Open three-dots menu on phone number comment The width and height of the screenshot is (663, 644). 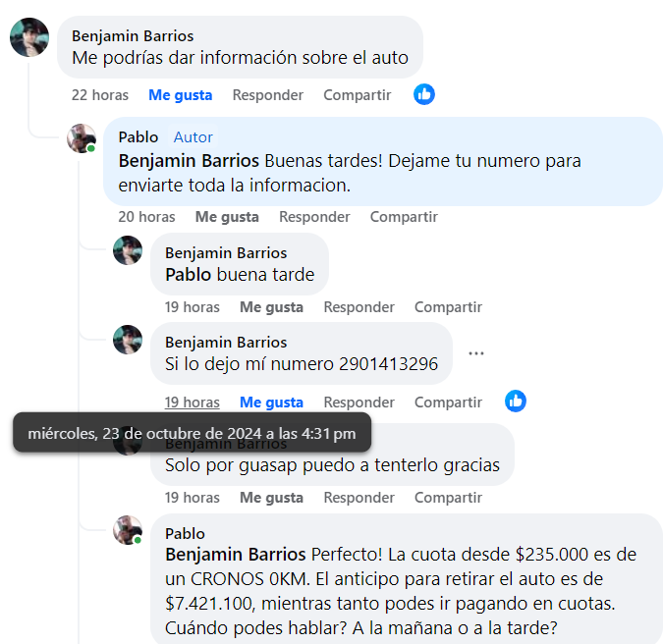(x=476, y=353)
